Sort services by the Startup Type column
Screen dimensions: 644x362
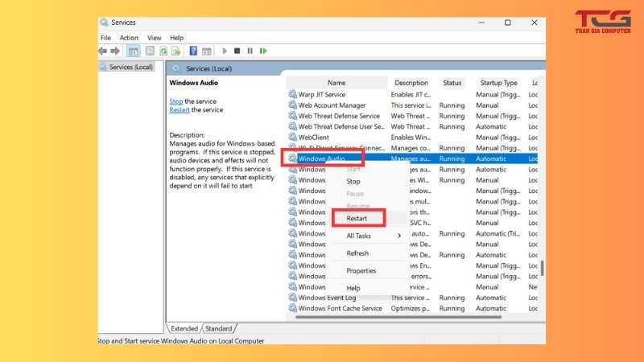pos(498,83)
